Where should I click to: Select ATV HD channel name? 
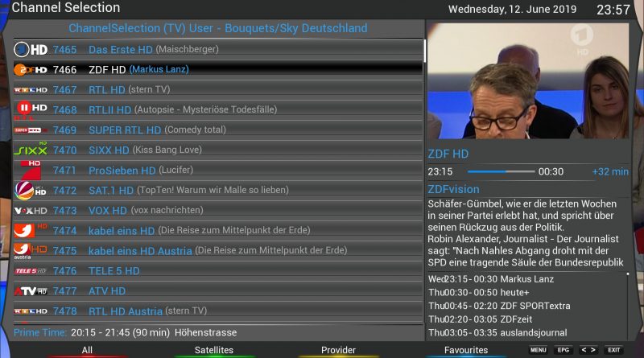pos(107,291)
